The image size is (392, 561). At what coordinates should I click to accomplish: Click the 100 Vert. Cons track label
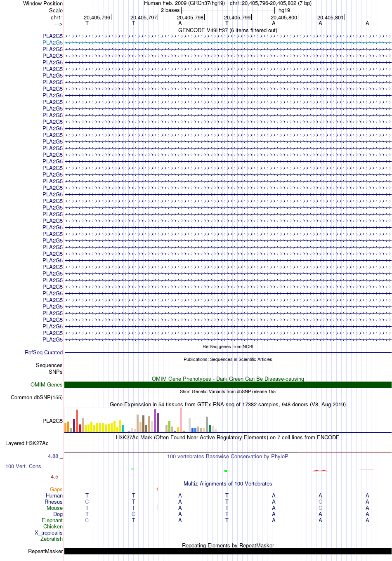pos(23,467)
